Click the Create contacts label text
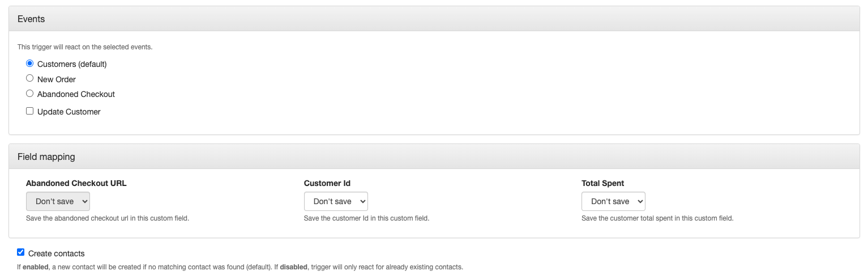 pyautogui.click(x=57, y=253)
